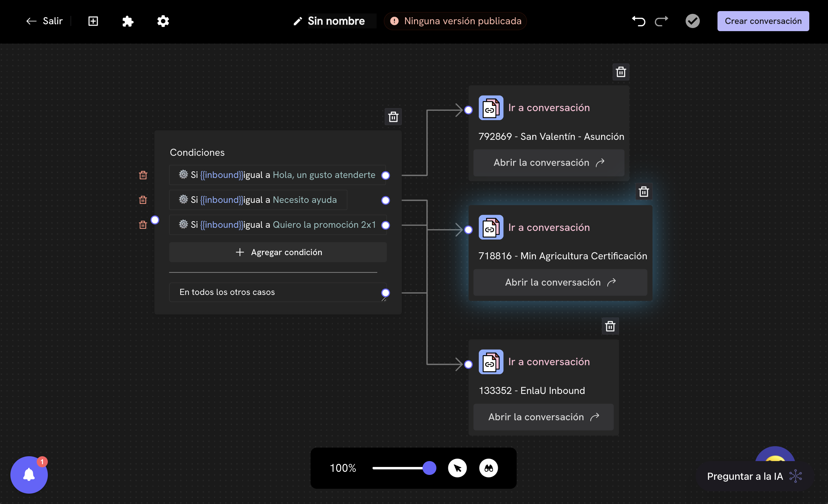Open the 'Quiero la promoción 2x1' condition
828x504 pixels.
[x=277, y=225]
